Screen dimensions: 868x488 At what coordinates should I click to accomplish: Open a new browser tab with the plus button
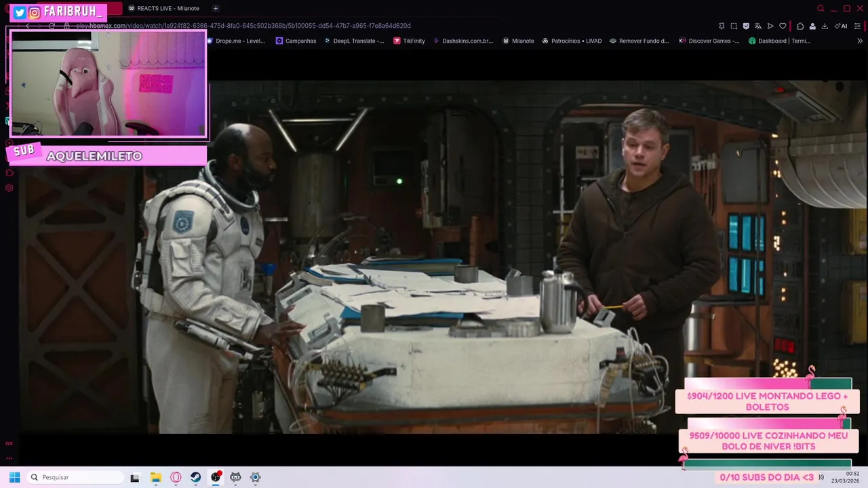pos(216,8)
